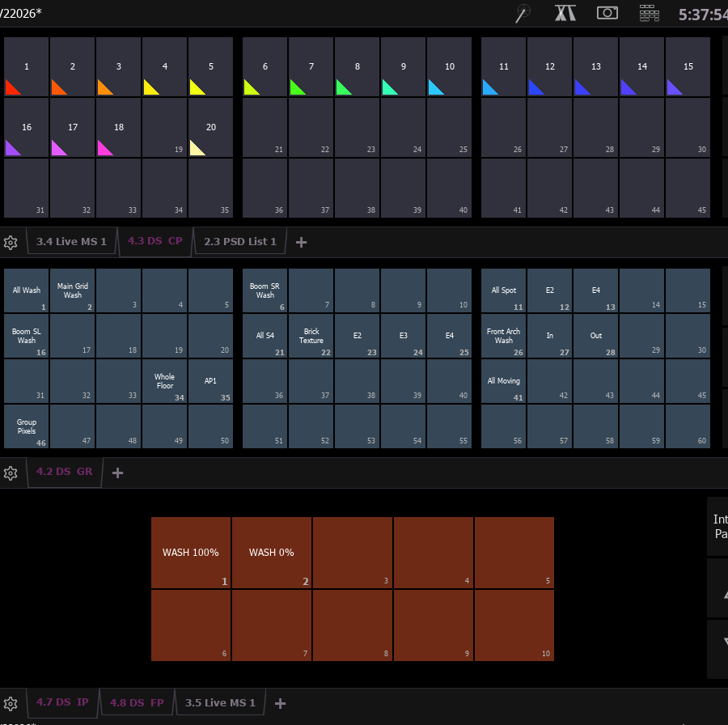728x725 pixels.
Task: Add a new tab beside 2.3 PSD List 1
Action: (302, 242)
